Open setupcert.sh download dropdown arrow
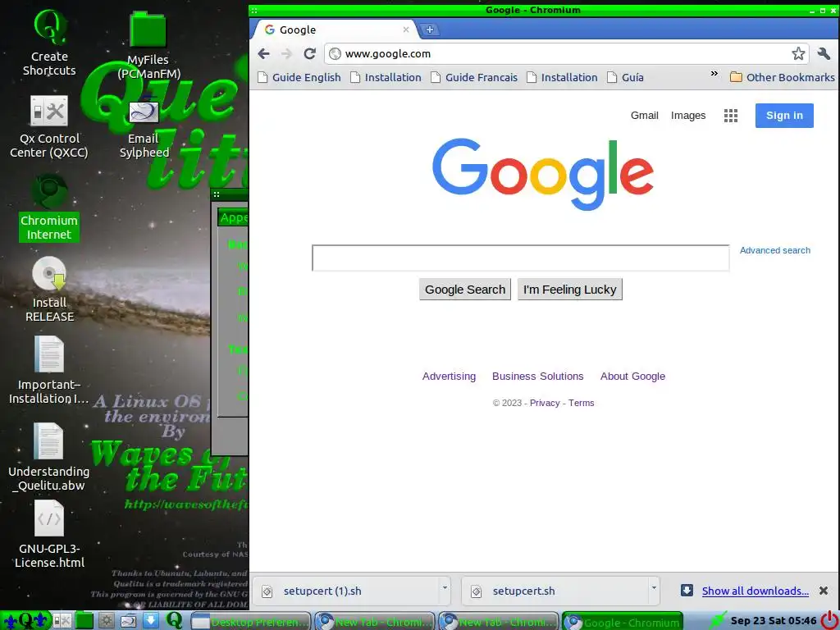 [x=654, y=588]
